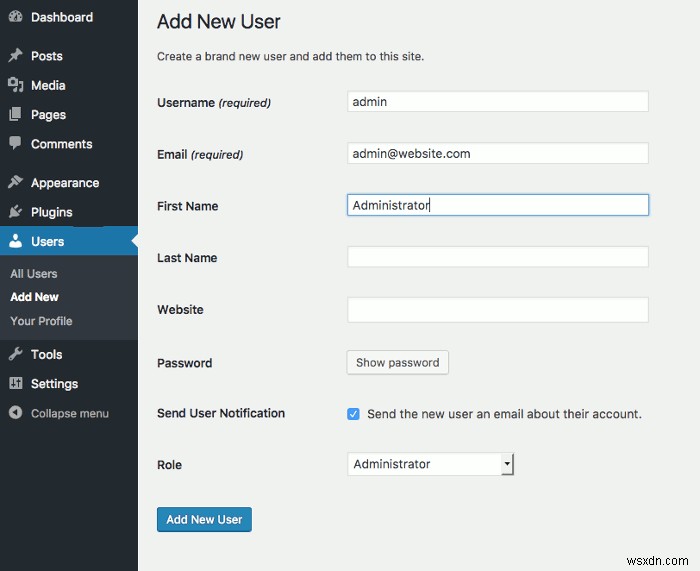Click the Media library icon

[x=15, y=85]
